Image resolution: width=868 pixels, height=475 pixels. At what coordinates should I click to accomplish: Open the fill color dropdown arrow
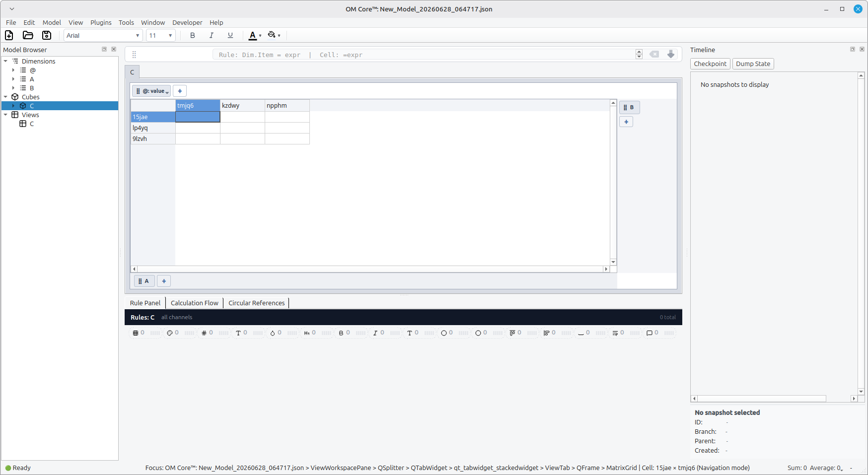pos(279,36)
